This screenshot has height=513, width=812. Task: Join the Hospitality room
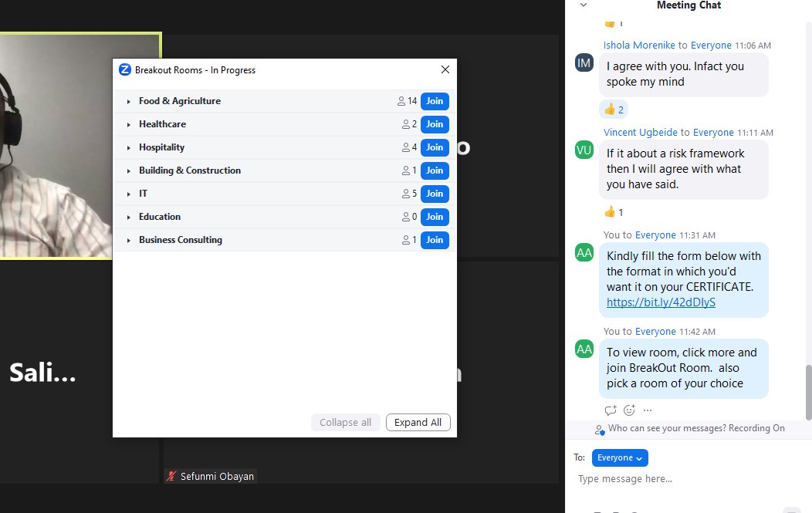pos(435,147)
